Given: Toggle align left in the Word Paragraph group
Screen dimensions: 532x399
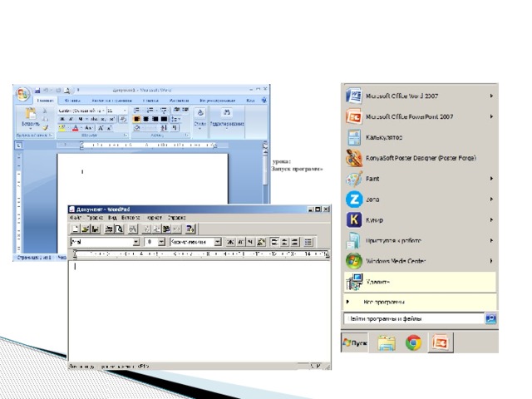Looking at the screenshot, I should (136, 119).
